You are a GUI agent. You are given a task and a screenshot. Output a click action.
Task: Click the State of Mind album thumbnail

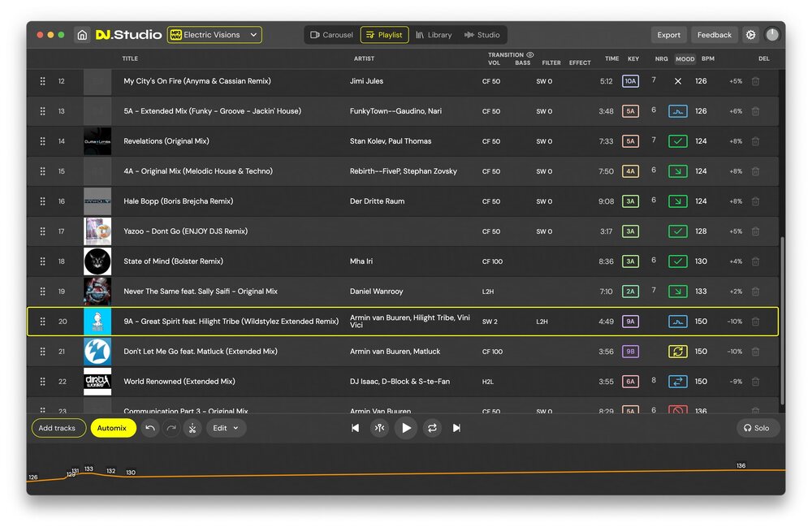(x=97, y=261)
